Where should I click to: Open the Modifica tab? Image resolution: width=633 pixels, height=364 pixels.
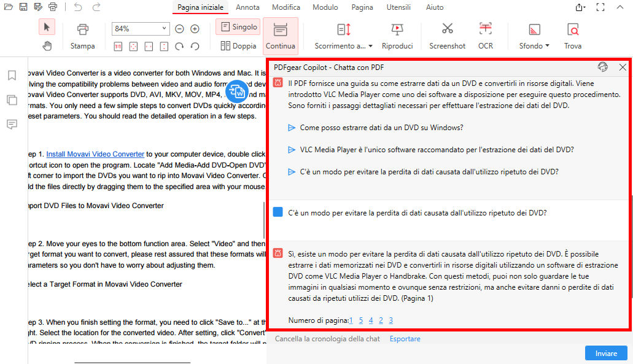coord(286,7)
